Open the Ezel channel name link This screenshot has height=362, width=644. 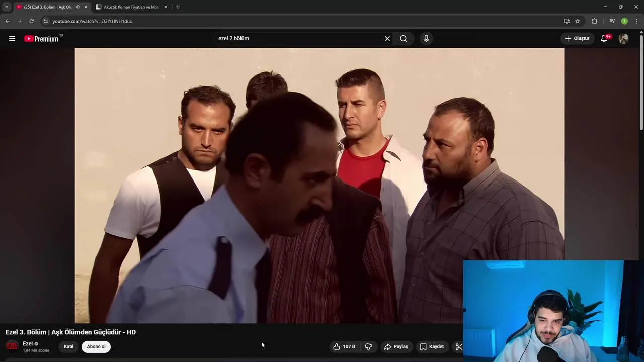(28, 344)
